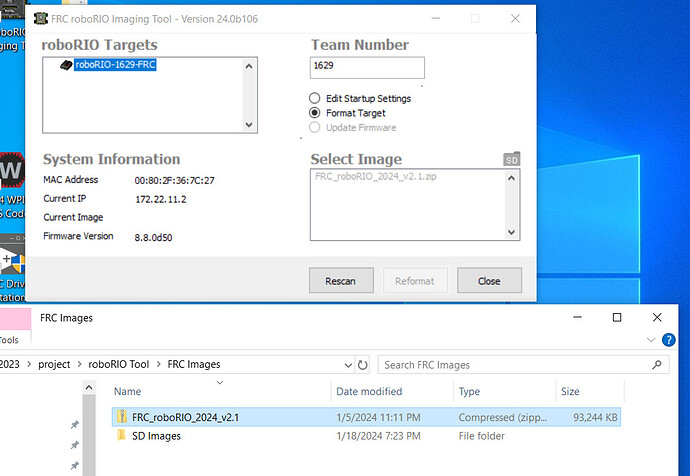Expand the breadcrumb arrow after project

pos(80,364)
